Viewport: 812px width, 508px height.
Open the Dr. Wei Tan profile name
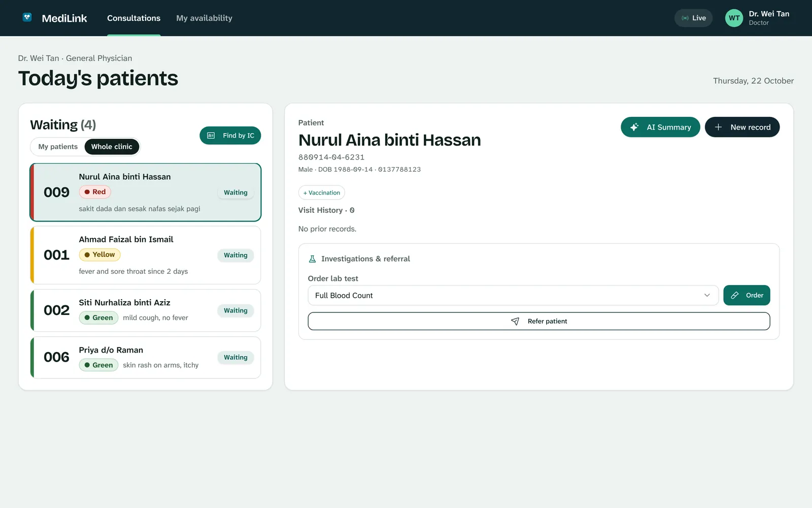click(x=769, y=14)
